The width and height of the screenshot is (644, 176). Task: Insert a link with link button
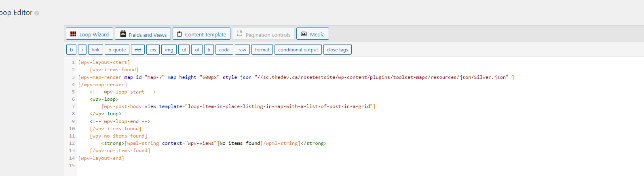(x=95, y=49)
